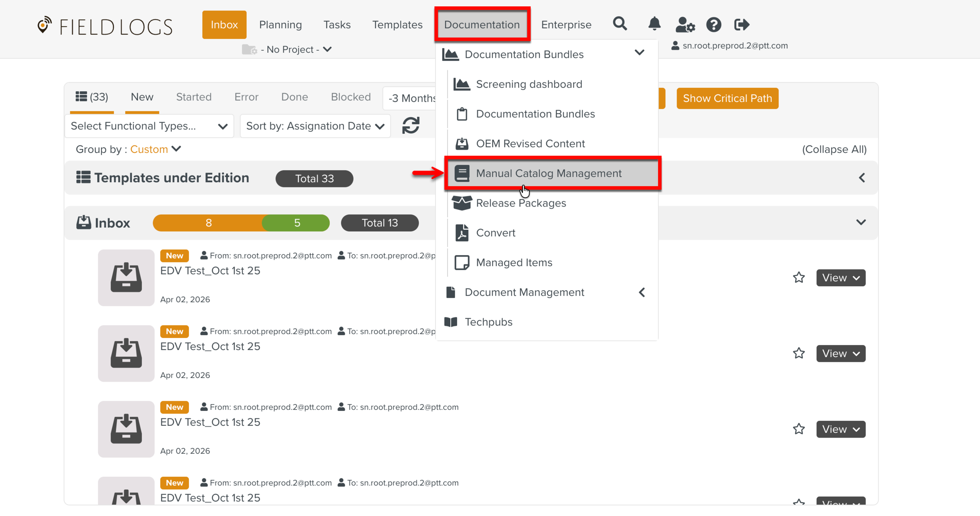Click the Collapse All link
This screenshot has height=516, width=980.
(x=834, y=149)
